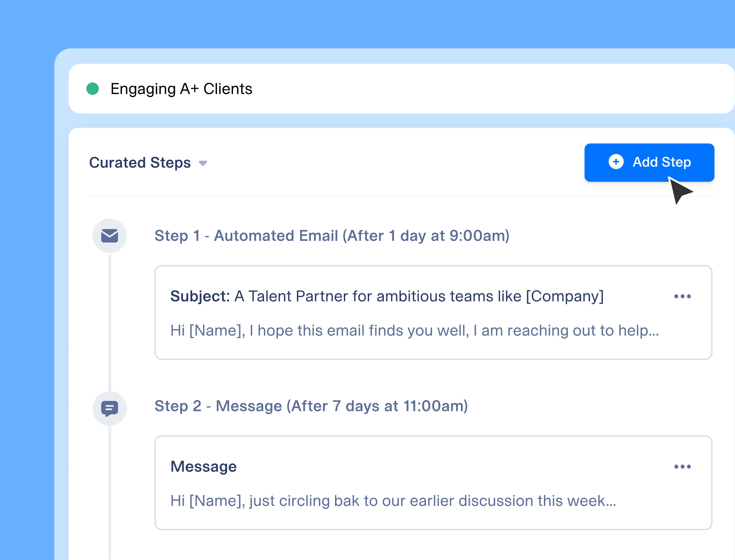Viewport: 735px width, 560px height.
Task: Click the email body preview starting Hi [Name]
Action: pyautogui.click(x=414, y=330)
